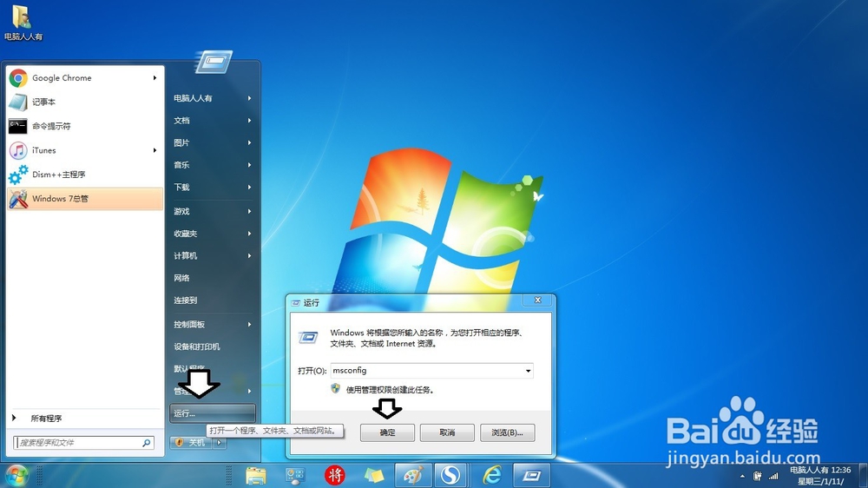Click power/device tray icon
This screenshot has width=868, height=488.
(757, 476)
